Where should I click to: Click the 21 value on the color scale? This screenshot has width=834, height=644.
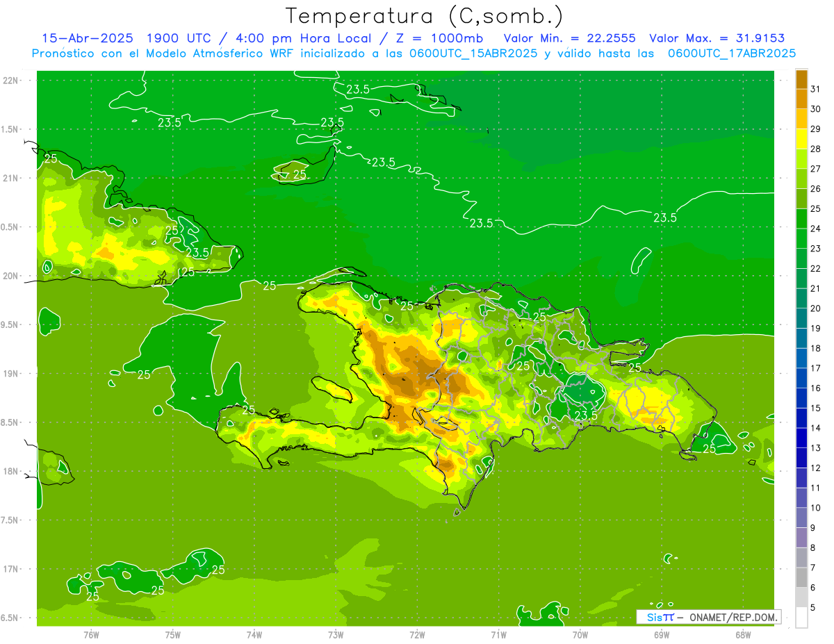pos(816,289)
